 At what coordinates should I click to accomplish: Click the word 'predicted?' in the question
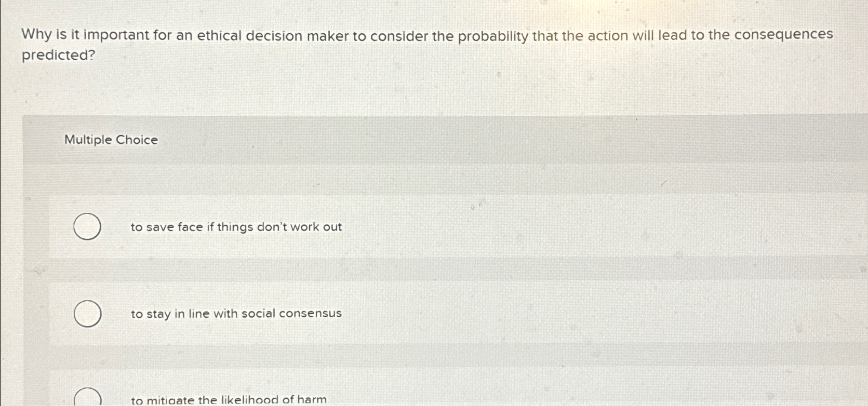coord(57,54)
